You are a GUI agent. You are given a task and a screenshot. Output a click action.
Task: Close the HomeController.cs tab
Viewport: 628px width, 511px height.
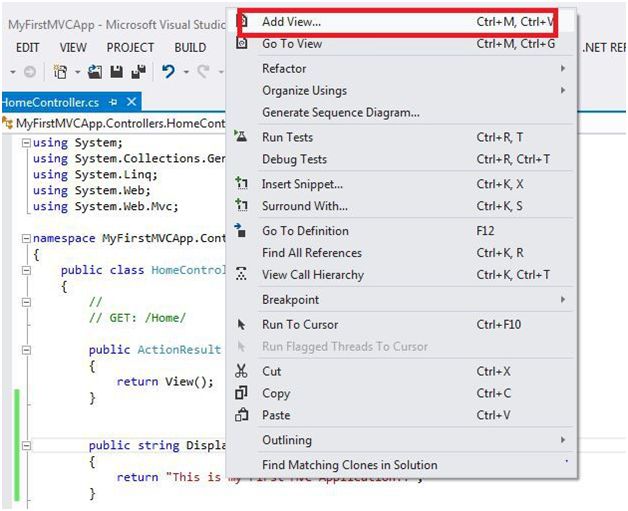(131, 102)
